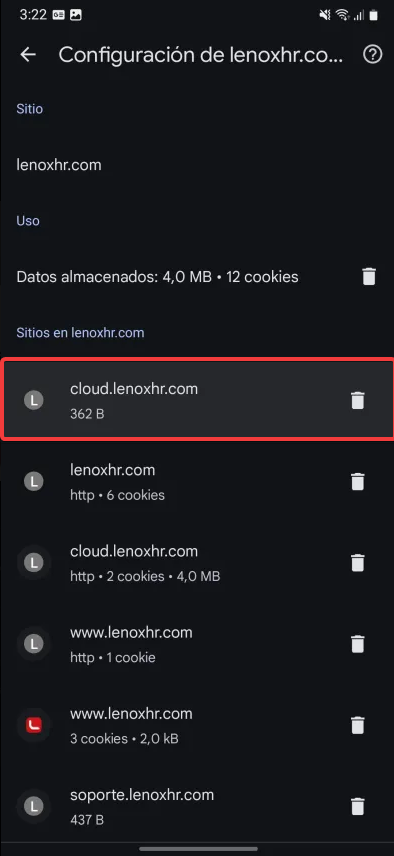Tap the back arrow in the header
This screenshot has height=856, width=394.
27,55
